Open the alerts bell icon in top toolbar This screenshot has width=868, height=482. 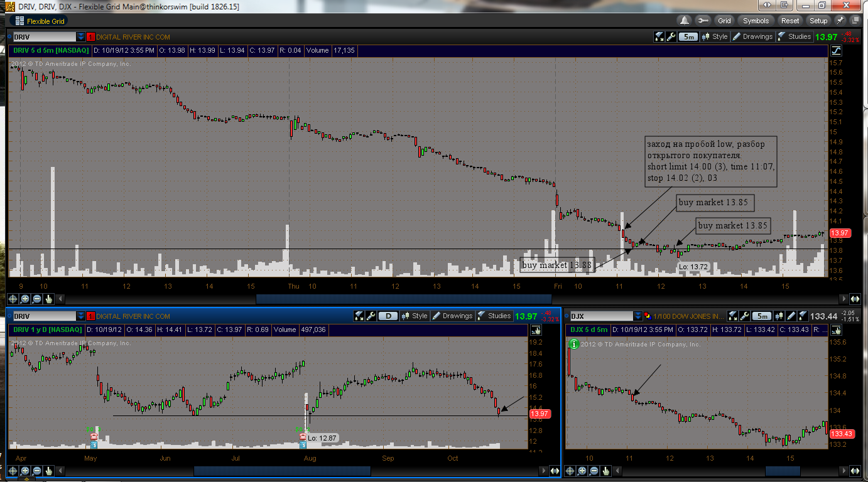point(684,21)
